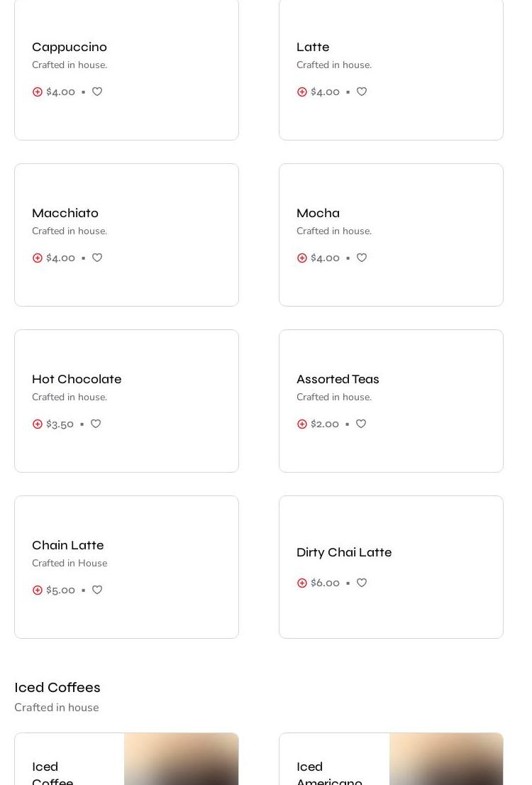Open the Dirty Chai Latte item
This screenshot has width=532, height=785.
(344, 552)
